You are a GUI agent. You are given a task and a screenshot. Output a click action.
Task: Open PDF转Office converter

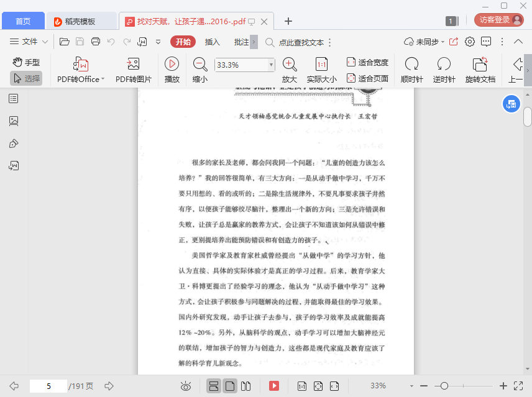[81, 70]
